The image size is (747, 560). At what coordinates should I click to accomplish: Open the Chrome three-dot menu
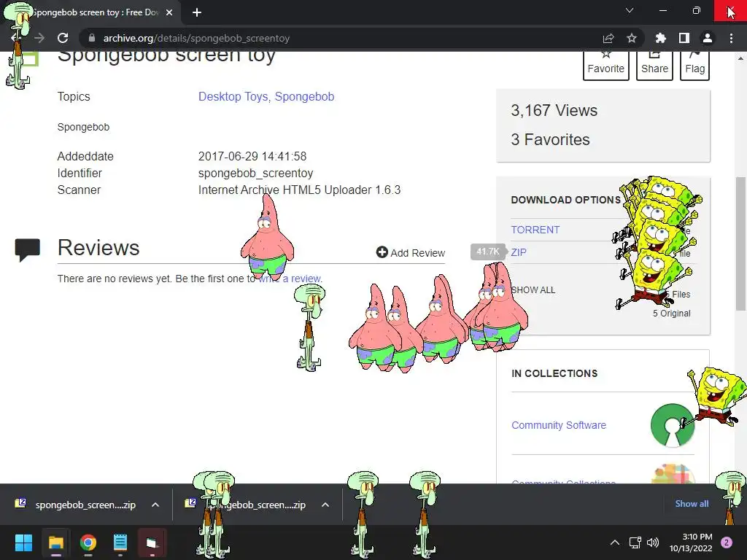tap(731, 38)
